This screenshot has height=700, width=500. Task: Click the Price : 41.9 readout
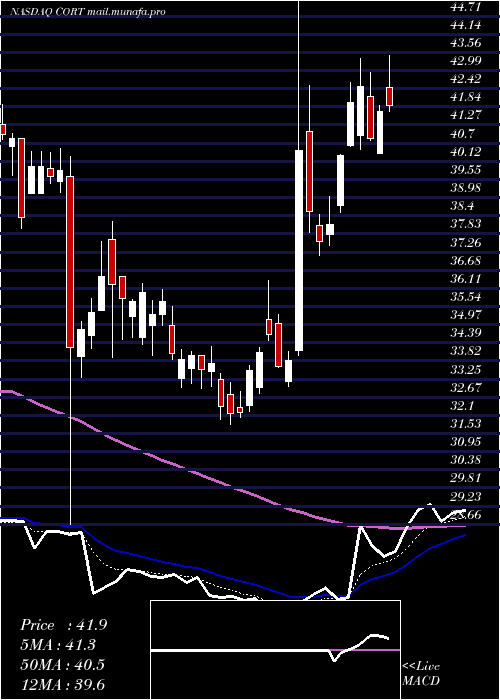click(x=63, y=625)
